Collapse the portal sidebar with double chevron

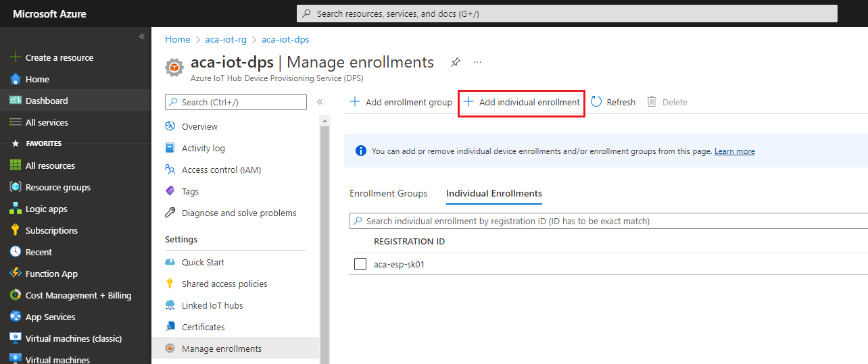(142, 36)
